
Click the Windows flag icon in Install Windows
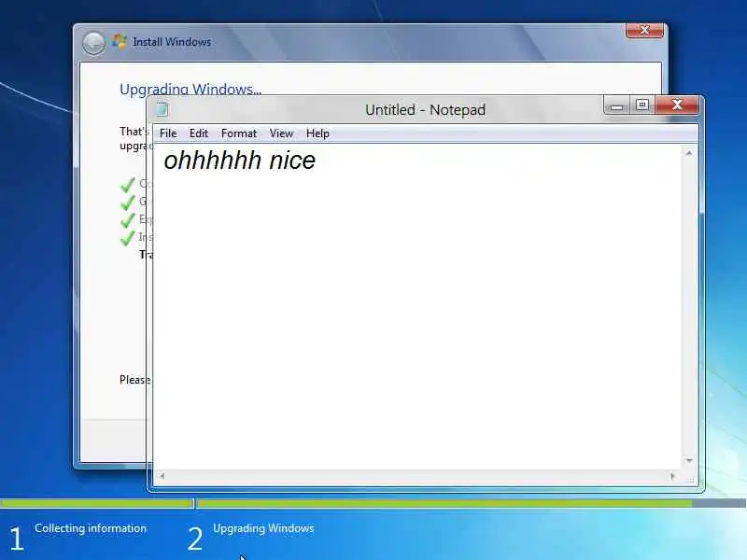coord(120,42)
